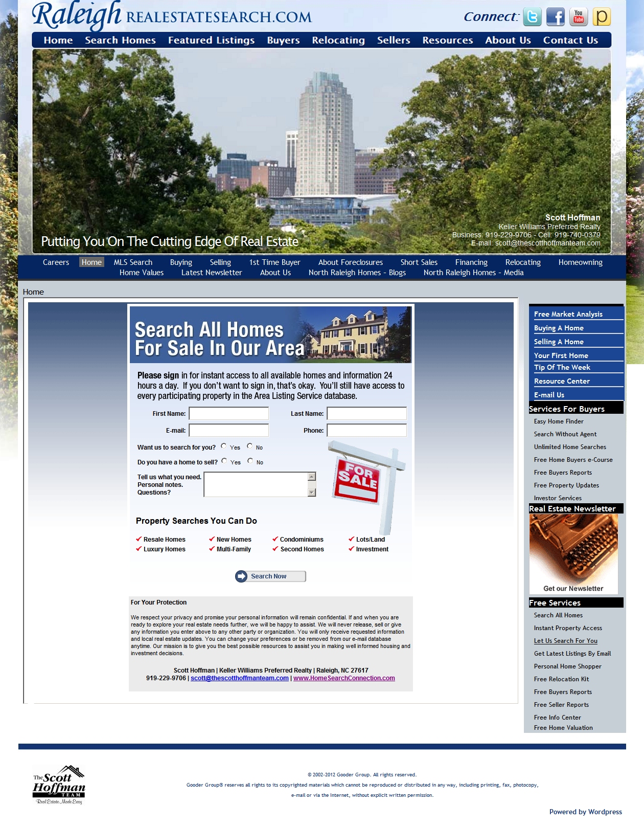Screen dimensions: 644x827
Task: Open Free Relocation Kit link
Action: [x=561, y=679]
